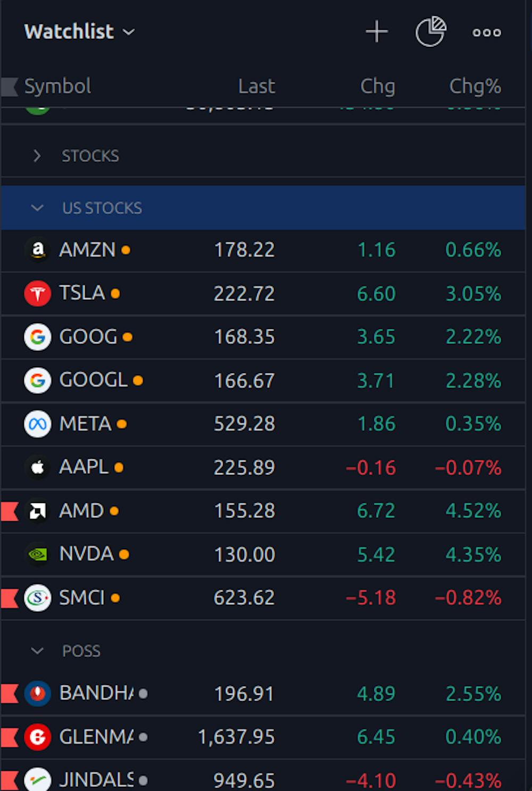Collapse the POSS section
This screenshot has width=532, height=791.
pyautogui.click(x=37, y=650)
